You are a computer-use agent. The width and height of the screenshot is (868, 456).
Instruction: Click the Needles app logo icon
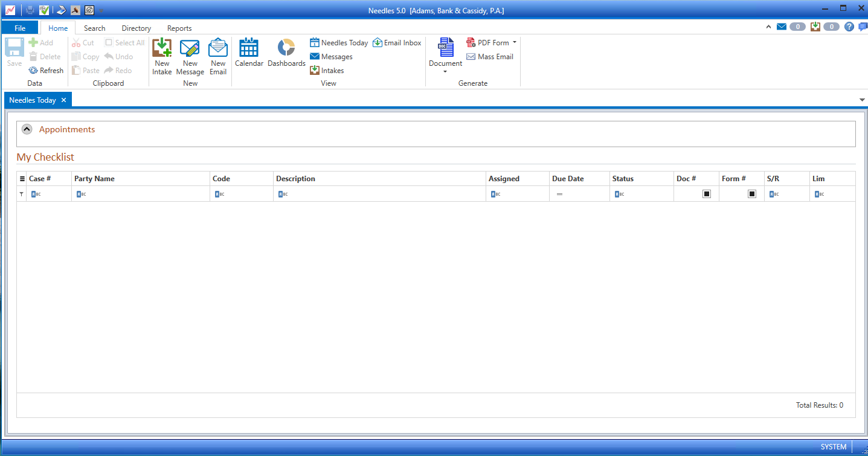(10, 10)
